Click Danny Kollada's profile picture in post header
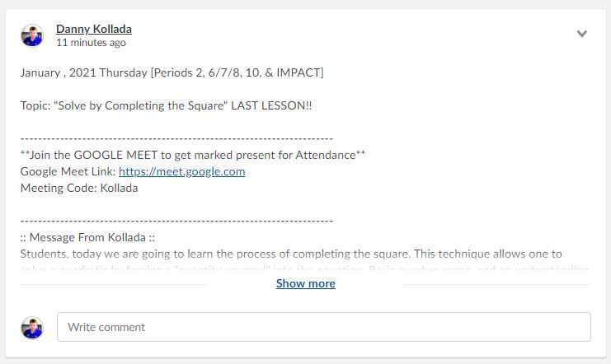Screen dimensions: 611x364 coord(32,35)
